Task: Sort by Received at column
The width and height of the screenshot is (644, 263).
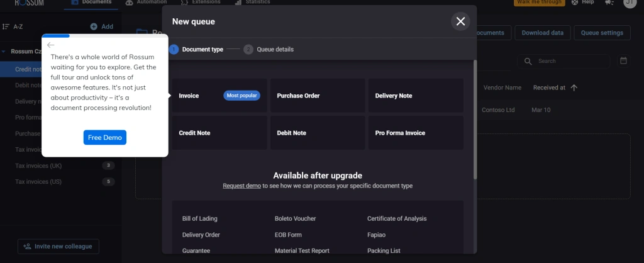Action: coord(555,87)
